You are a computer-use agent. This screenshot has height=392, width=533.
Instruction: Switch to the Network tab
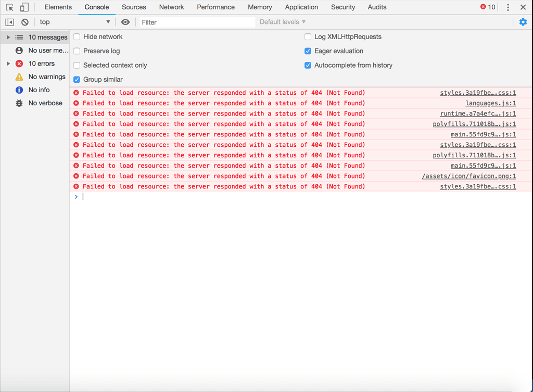tap(171, 7)
